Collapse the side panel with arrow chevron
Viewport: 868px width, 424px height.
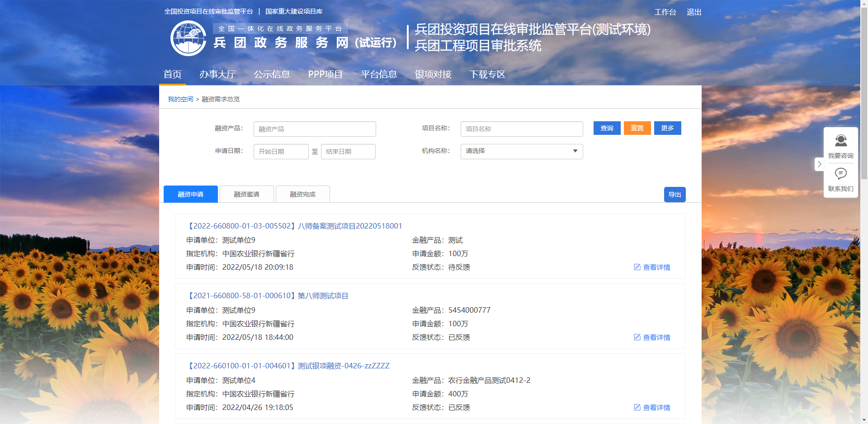tap(819, 164)
